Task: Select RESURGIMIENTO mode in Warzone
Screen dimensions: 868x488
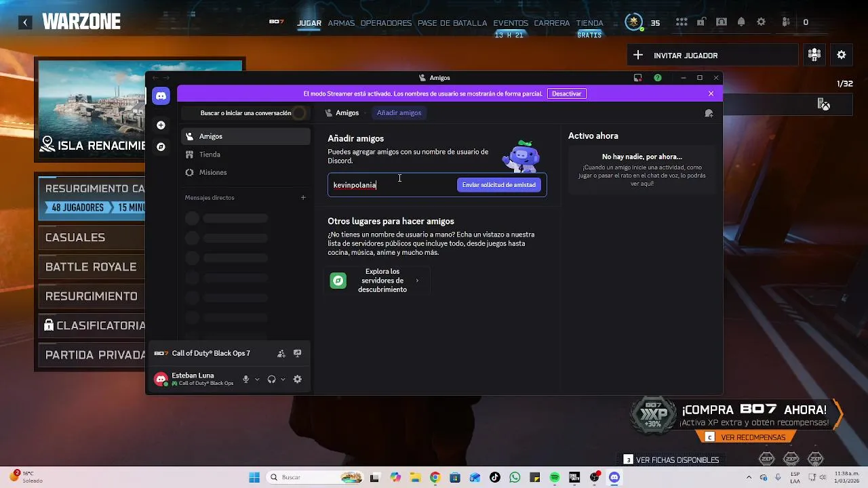Action: click(x=90, y=296)
